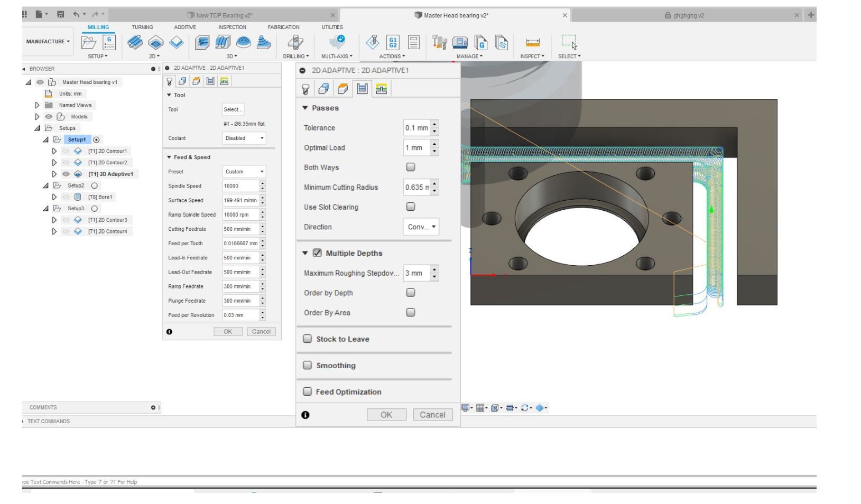Select the 2D Contour toolbar icon
Screen dimensions: 861x504
(176, 42)
